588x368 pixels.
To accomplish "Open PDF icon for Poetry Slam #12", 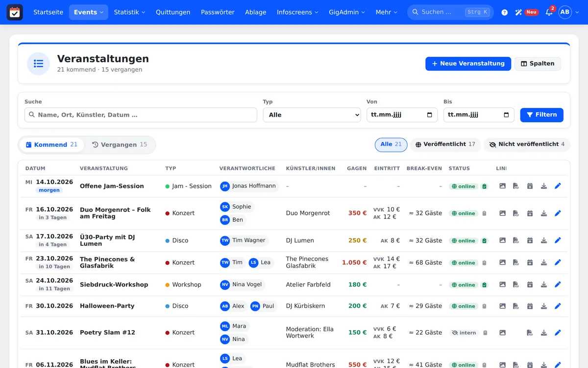I will coord(530,333).
